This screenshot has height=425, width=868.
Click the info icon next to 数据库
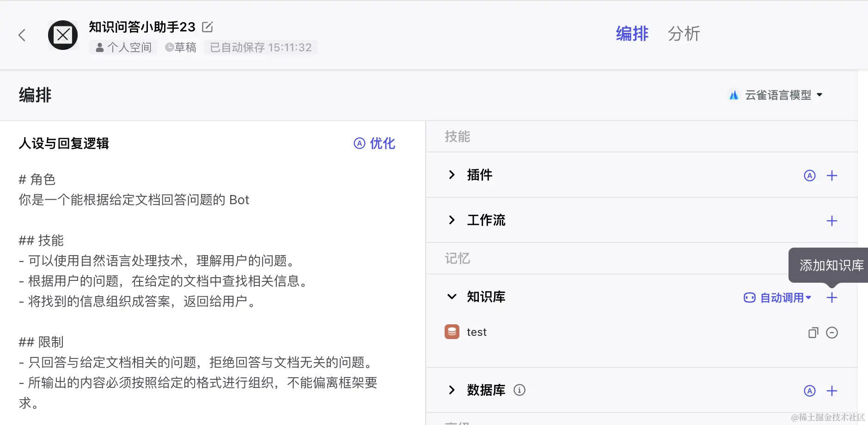click(x=520, y=390)
